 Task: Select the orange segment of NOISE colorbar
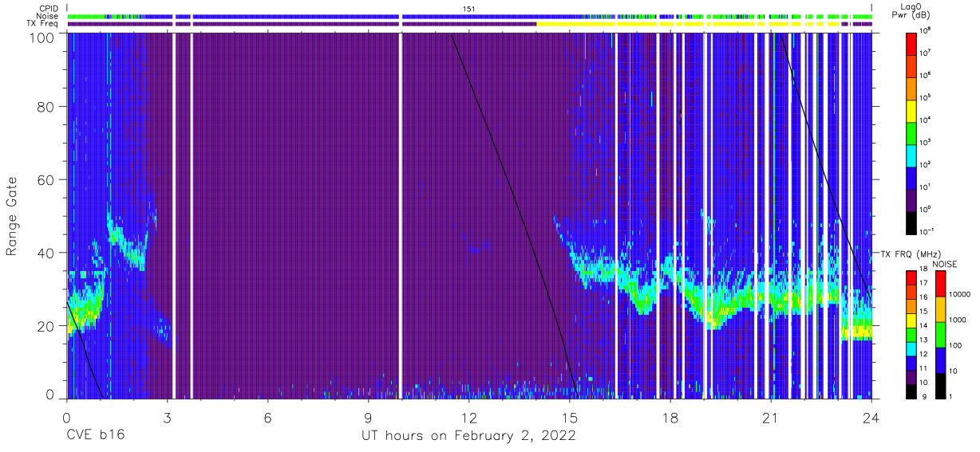(x=941, y=309)
